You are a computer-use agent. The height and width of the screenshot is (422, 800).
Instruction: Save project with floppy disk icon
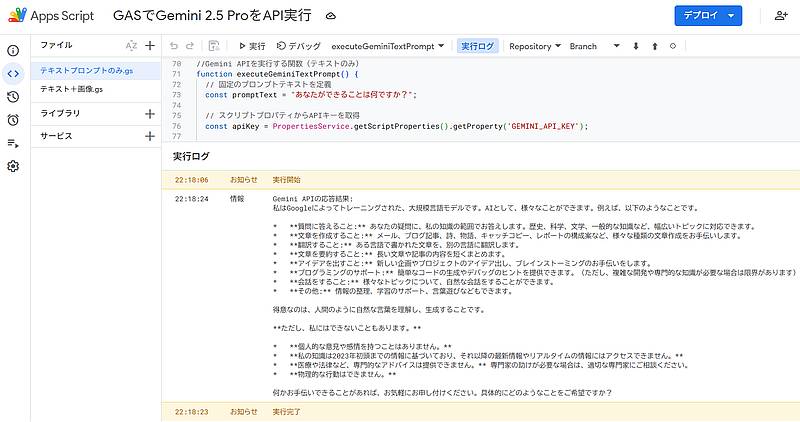click(214, 46)
